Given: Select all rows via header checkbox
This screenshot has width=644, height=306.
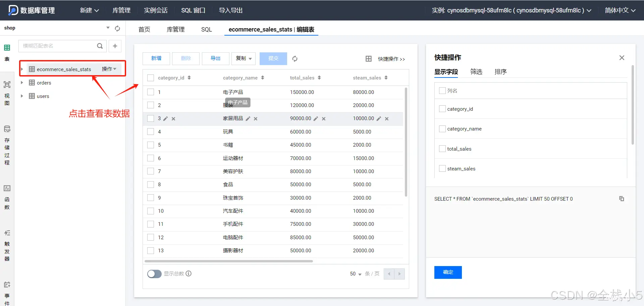Looking at the screenshot, I should 151,78.
